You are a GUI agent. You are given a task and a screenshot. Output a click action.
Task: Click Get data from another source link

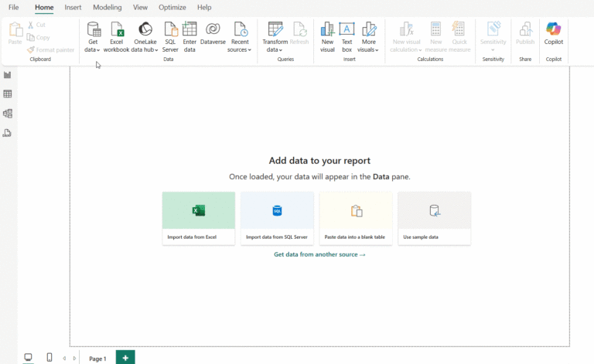click(319, 254)
